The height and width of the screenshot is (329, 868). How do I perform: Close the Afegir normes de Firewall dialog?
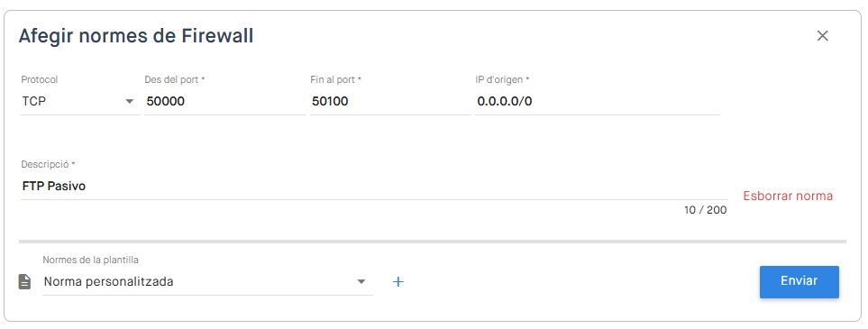823,36
